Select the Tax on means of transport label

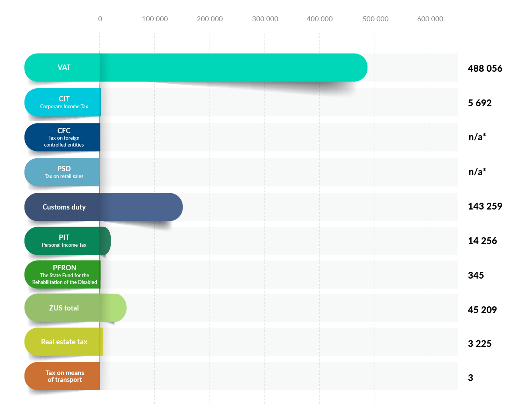coord(65,376)
